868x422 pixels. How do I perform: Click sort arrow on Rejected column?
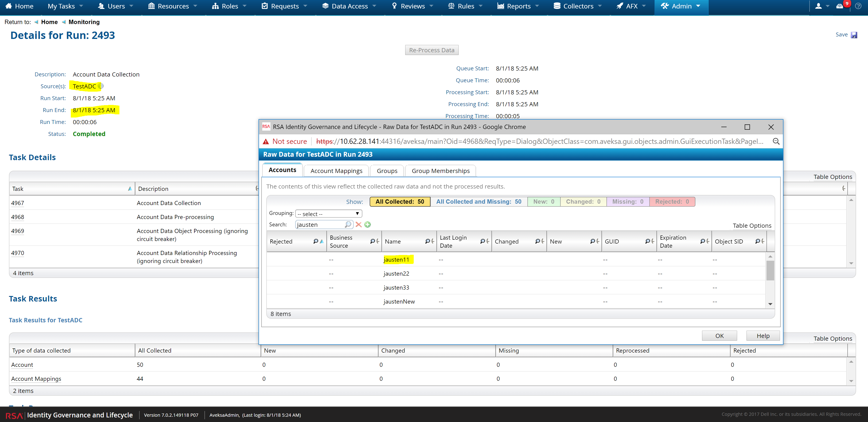click(x=321, y=241)
